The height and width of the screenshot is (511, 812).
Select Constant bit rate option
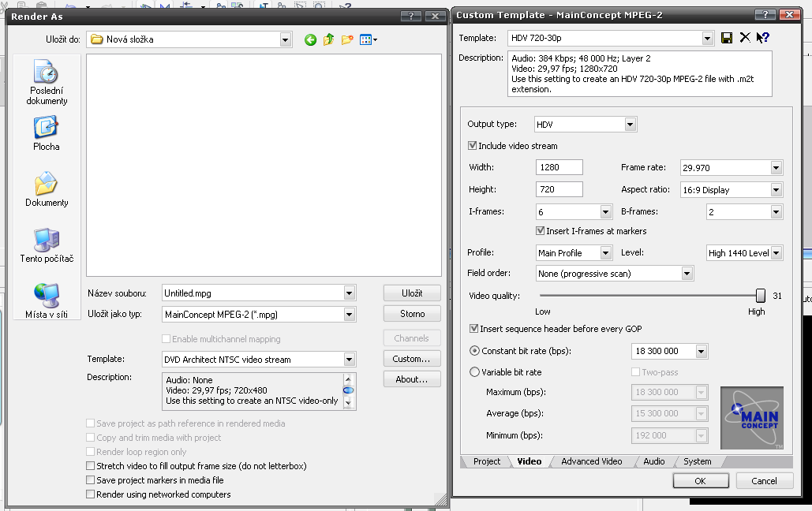coord(474,351)
